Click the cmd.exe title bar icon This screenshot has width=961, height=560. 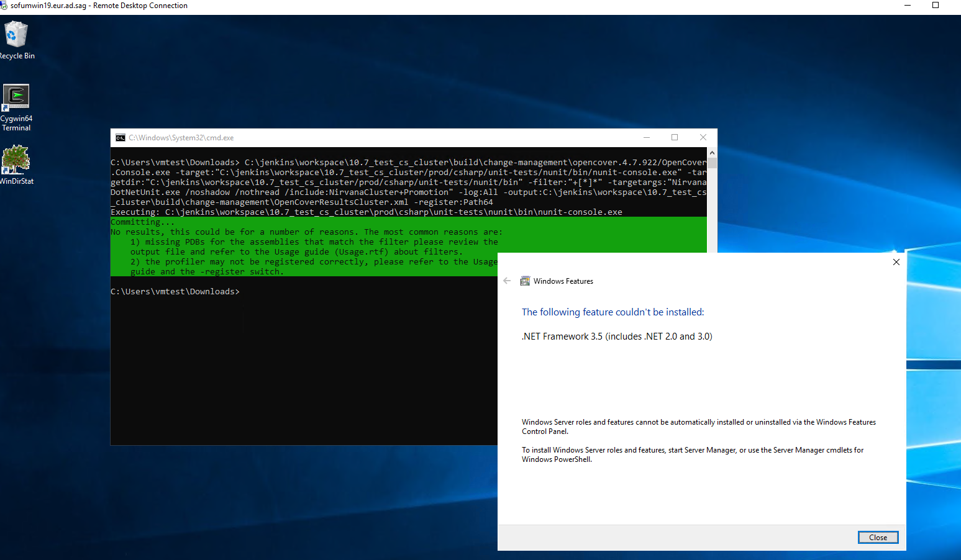121,138
